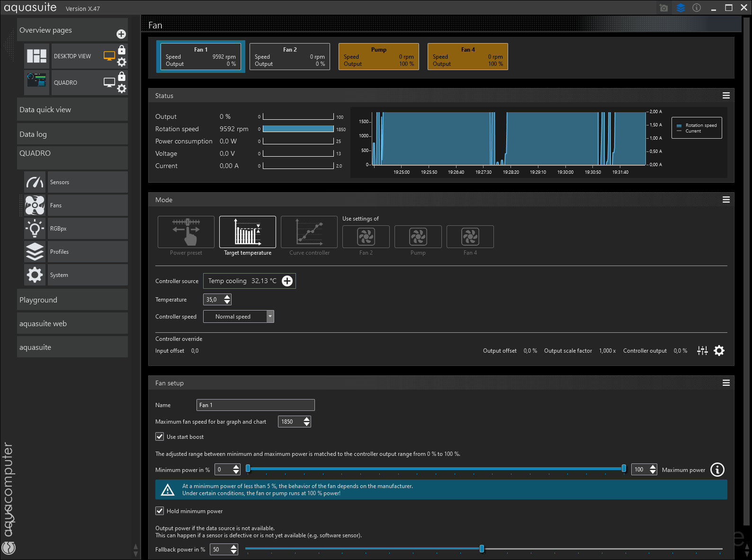Add controller source with plus icon
The width and height of the screenshot is (752, 560).
tap(287, 281)
